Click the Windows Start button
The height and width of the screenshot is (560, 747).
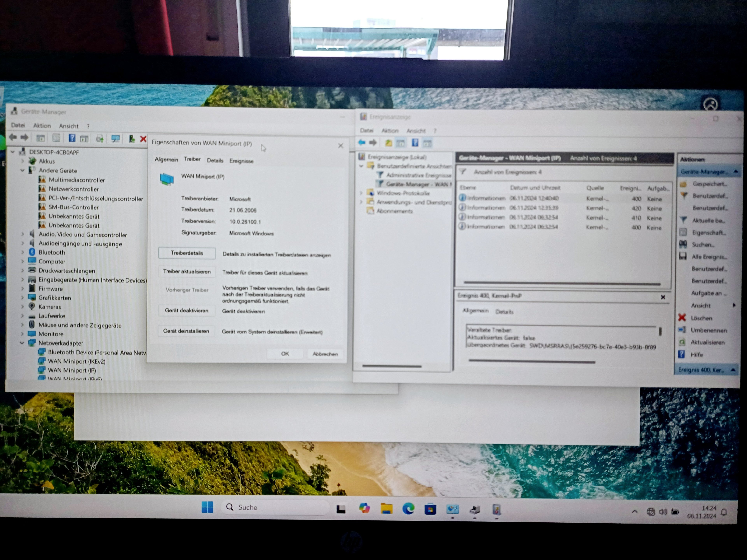(x=207, y=507)
